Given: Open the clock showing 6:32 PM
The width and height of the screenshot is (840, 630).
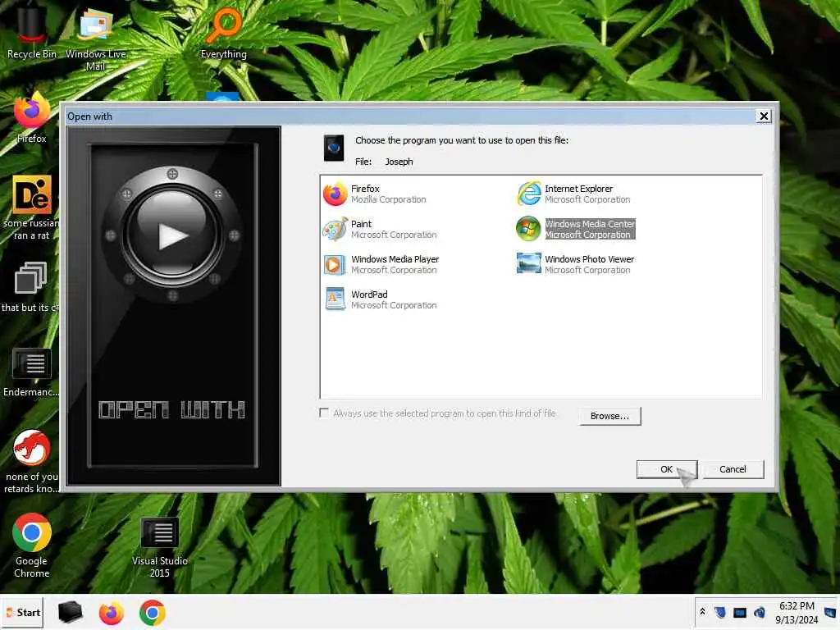Looking at the screenshot, I should click(797, 612).
